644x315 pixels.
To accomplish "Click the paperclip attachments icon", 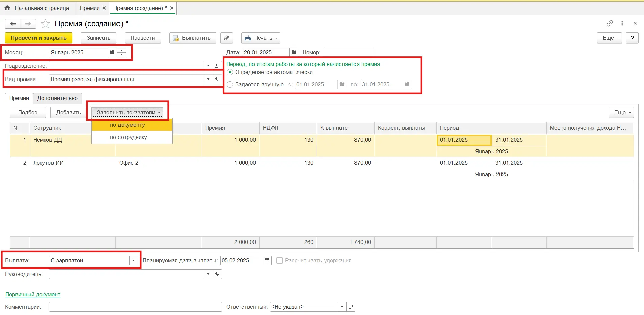I will click(x=227, y=38).
